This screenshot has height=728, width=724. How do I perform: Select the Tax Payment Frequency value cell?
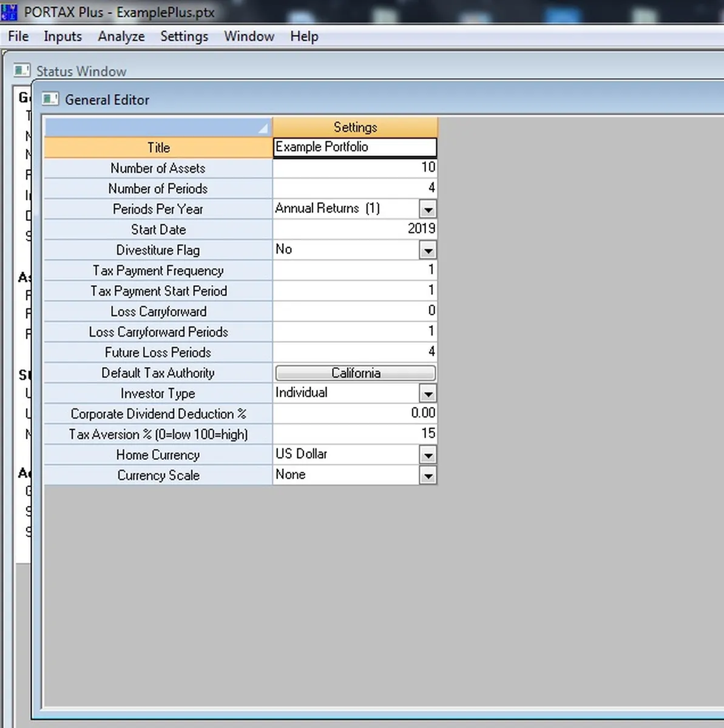tap(355, 271)
